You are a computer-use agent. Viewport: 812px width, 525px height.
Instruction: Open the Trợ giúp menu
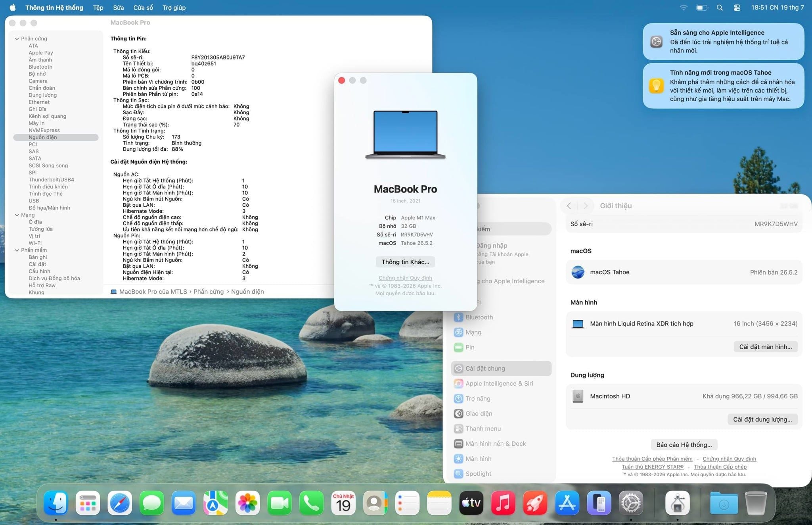(x=174, y=8)
